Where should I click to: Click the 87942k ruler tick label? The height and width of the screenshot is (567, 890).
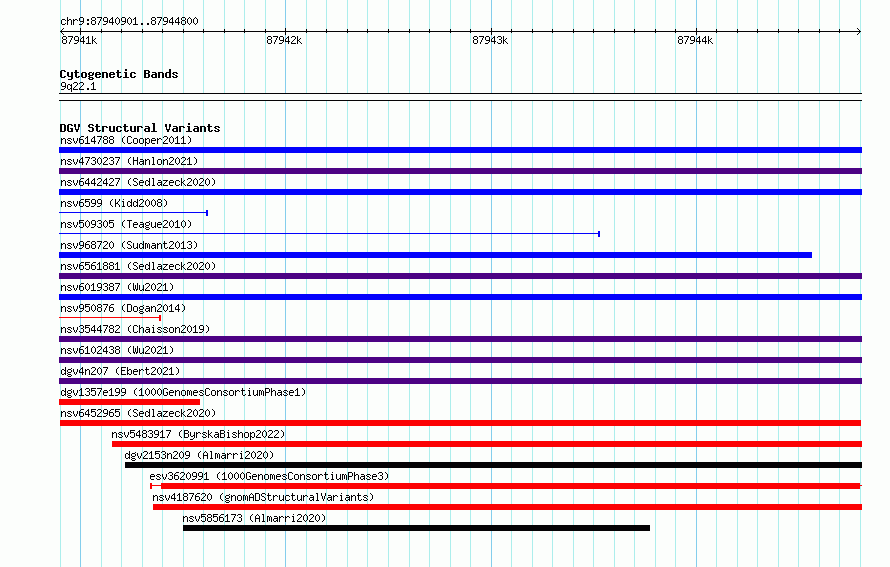click(284, 40)
